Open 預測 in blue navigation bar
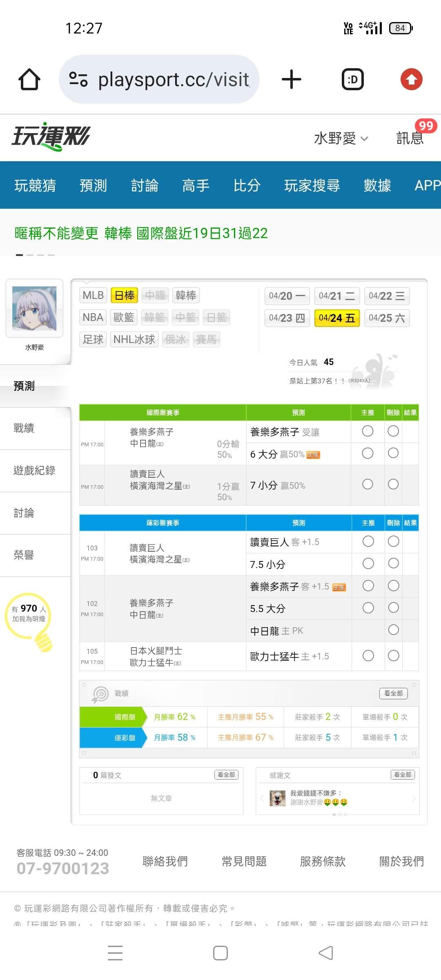 click(x=93, y=185)
